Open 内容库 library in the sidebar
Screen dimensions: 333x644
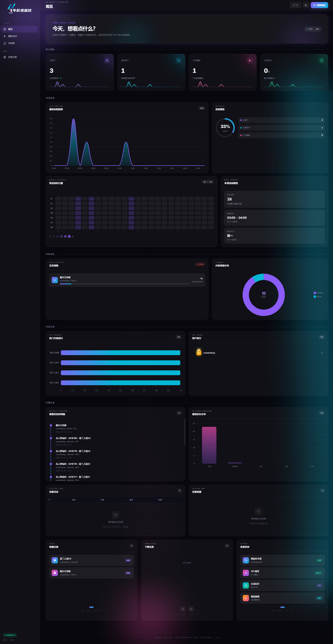coord(20,43)
